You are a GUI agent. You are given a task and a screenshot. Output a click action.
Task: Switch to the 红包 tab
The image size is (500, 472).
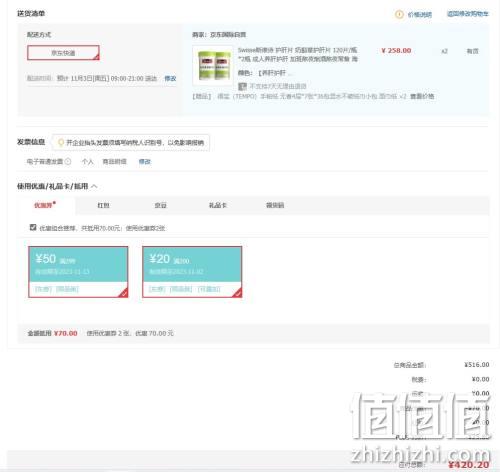tap(103, 205)
